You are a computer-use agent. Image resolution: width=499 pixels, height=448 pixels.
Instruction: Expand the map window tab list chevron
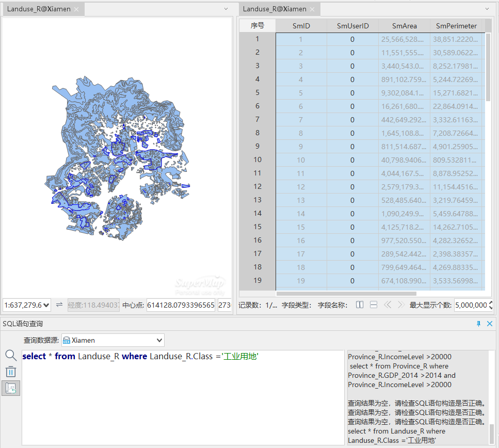click(226, 9)
